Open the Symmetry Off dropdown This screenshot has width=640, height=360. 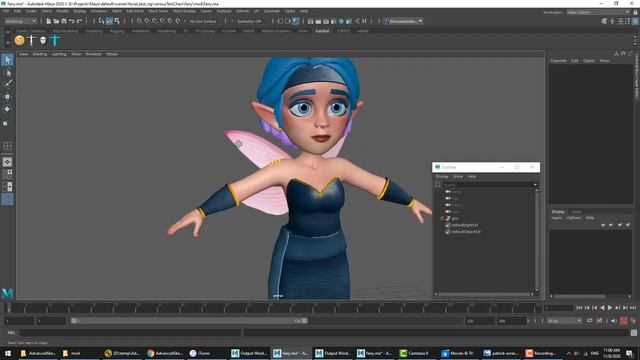tap(249, 21)
